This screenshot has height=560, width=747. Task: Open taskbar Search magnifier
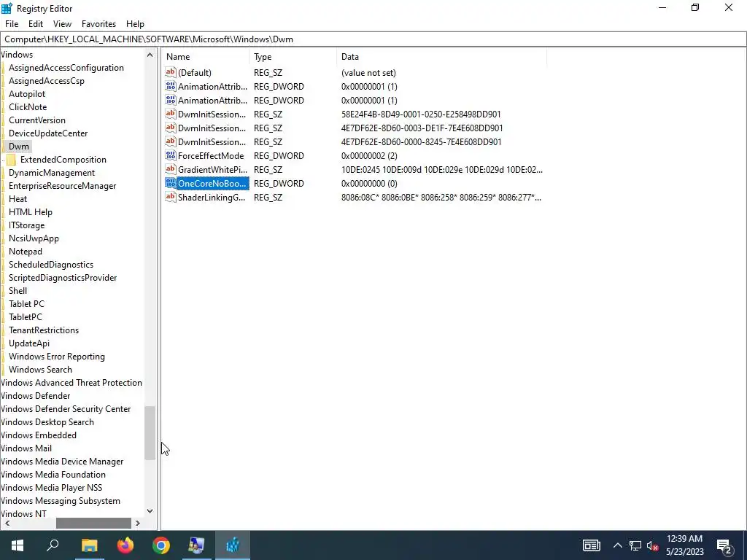[x=53, y=545]
